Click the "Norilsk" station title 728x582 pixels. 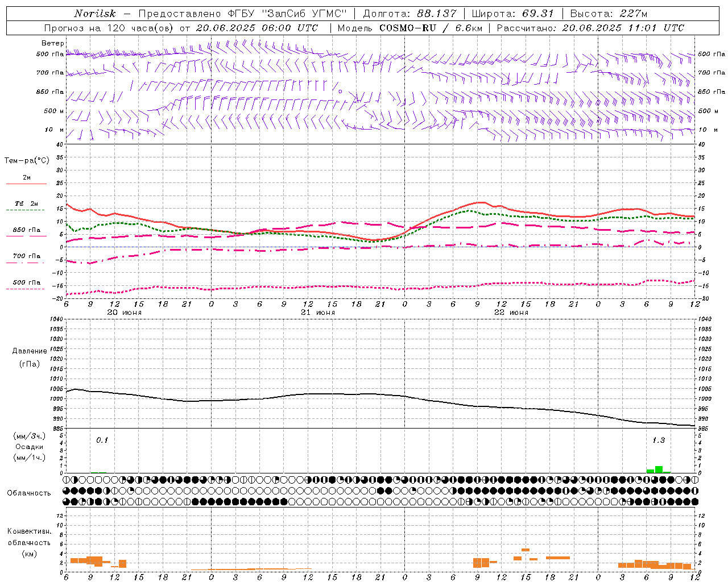[x=95, y=14]
